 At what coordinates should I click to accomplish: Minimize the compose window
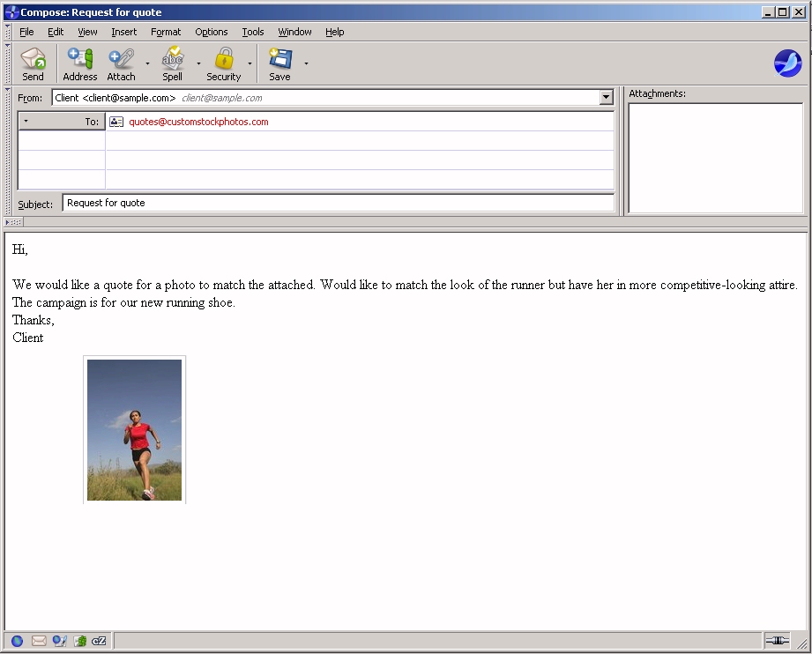(768, 12)
